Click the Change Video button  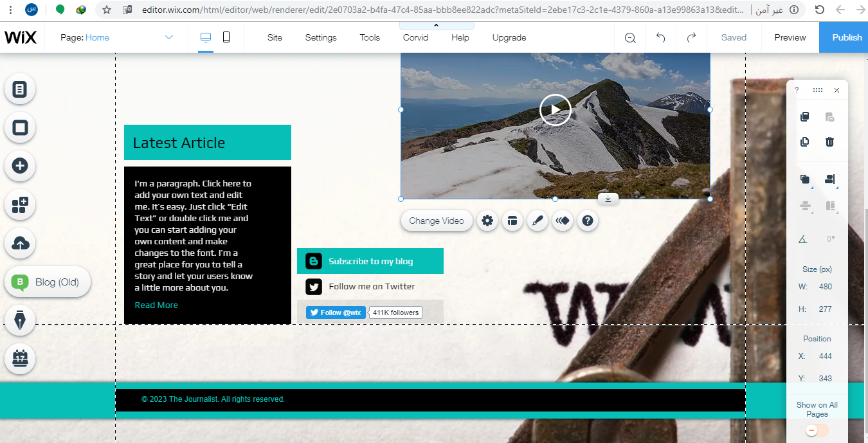point(437,221)
